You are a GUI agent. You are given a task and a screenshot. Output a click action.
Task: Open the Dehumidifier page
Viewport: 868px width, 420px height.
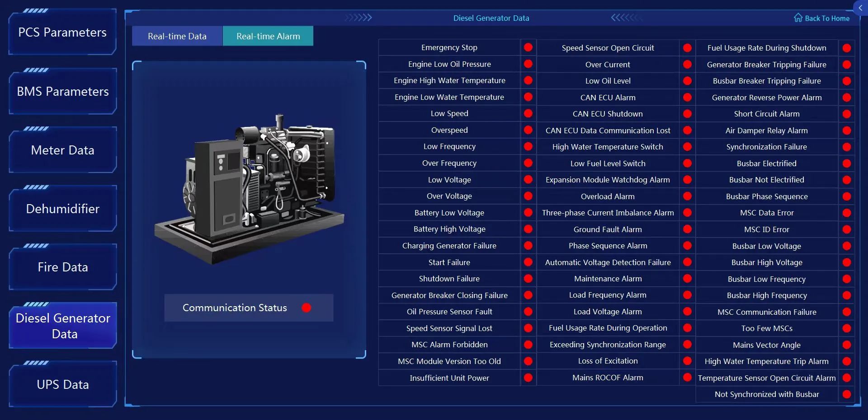(x=62, y=209)
